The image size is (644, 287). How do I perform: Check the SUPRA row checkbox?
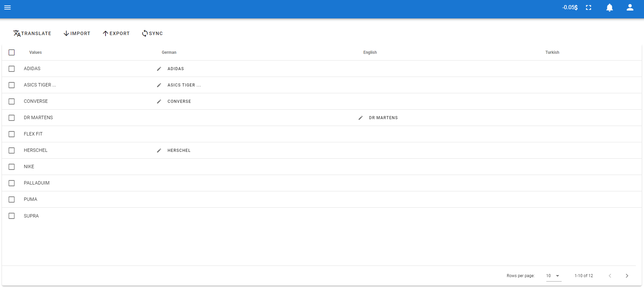(12, 216)
